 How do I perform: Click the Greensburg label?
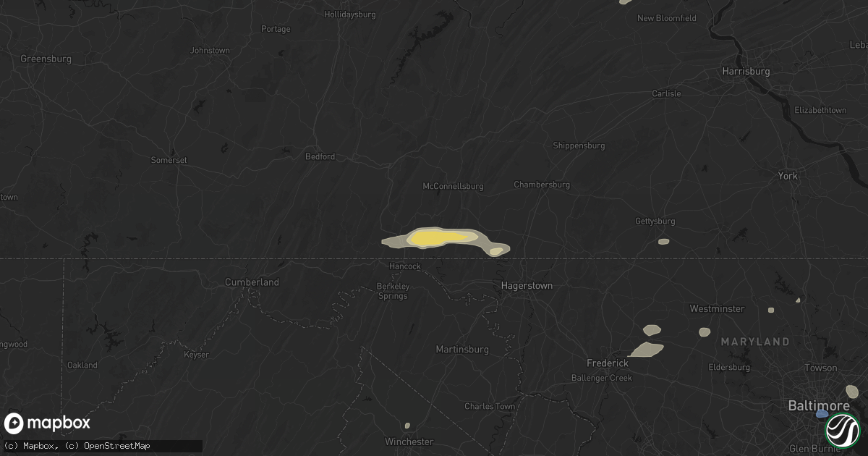pyautogui.click(x=45, y=59)
